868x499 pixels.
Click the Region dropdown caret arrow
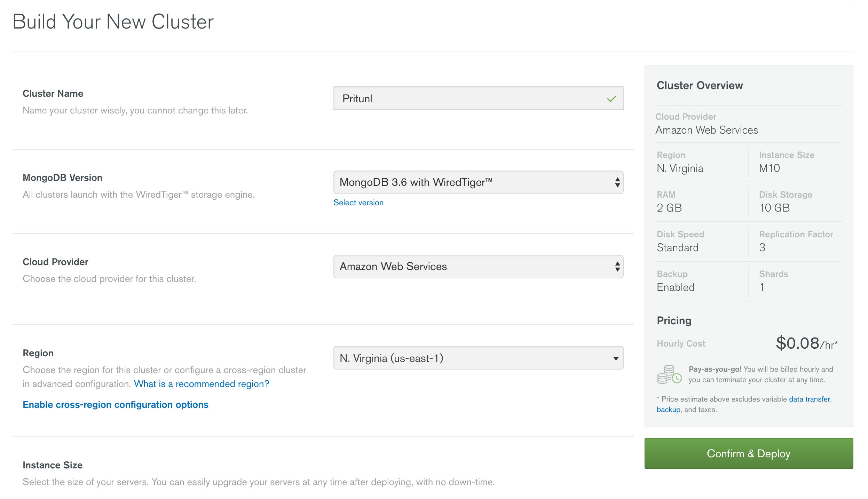click(616, 358)
